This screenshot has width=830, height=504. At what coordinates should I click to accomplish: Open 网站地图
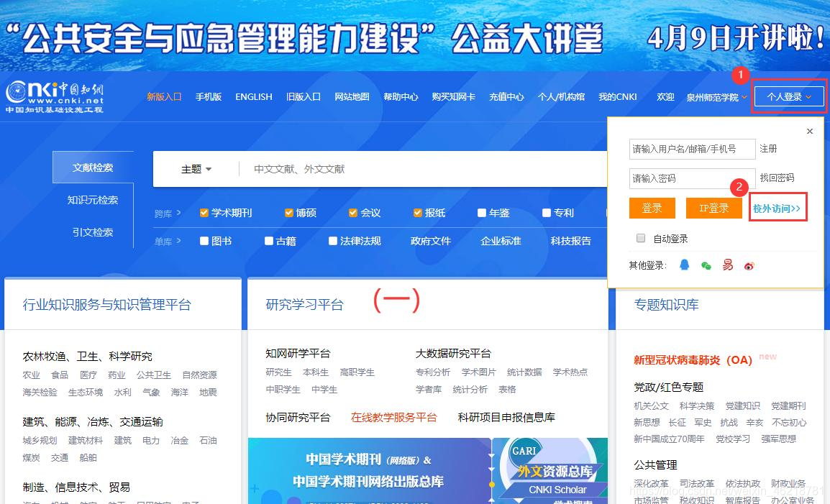(x=352, y=97)
